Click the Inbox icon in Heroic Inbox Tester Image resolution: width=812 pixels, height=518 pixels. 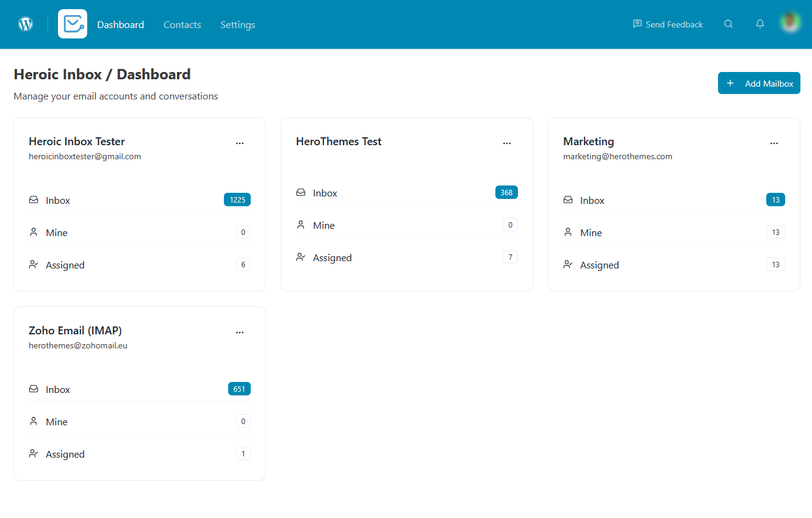(x=33, y=200)
